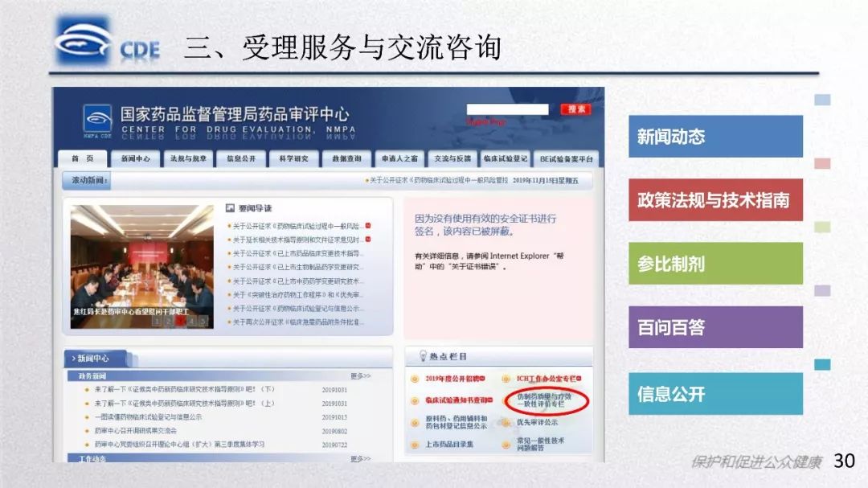Click the red 搜索 search button
Screen dimensions: 868x488
575,109
